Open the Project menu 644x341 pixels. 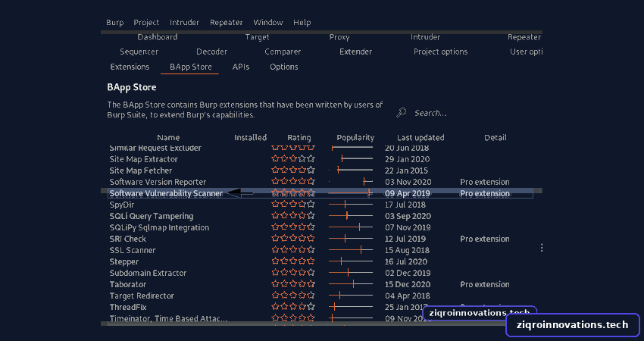point(146,23)
